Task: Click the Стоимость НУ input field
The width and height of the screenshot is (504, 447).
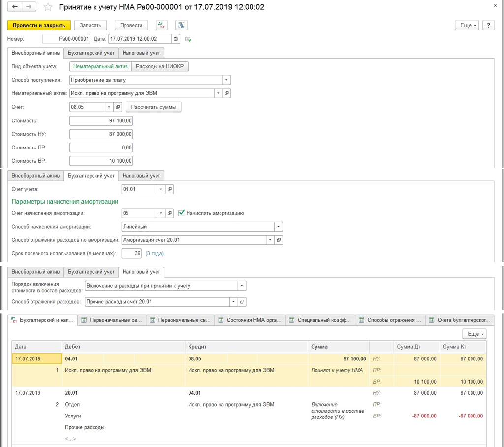Action: (x=101, y=134)
